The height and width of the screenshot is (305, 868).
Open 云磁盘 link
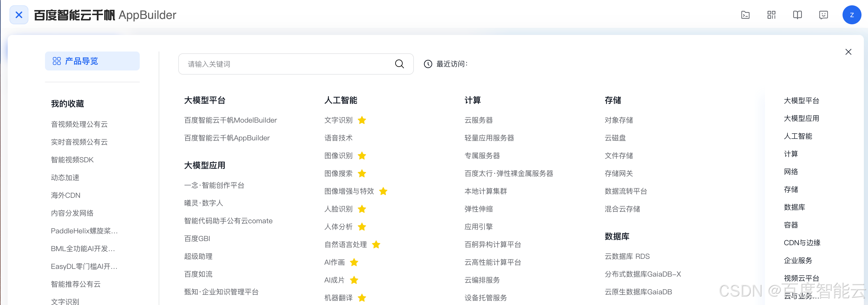[x=615, y=138]
